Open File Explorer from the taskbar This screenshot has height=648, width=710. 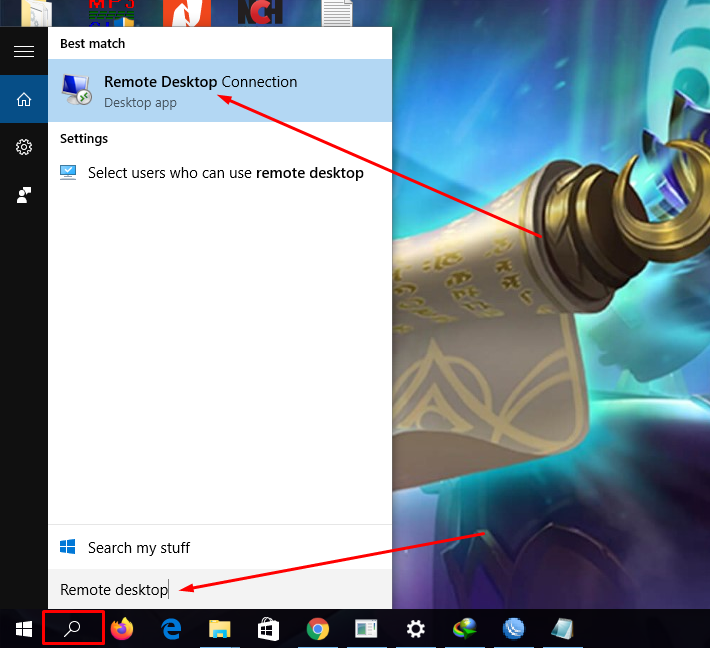pyautogui.click(x=220, y=629)
